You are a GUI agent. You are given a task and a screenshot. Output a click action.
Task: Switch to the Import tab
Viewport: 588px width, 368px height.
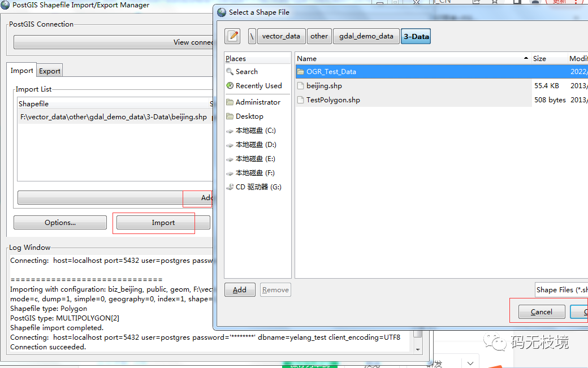pos(21,71)
